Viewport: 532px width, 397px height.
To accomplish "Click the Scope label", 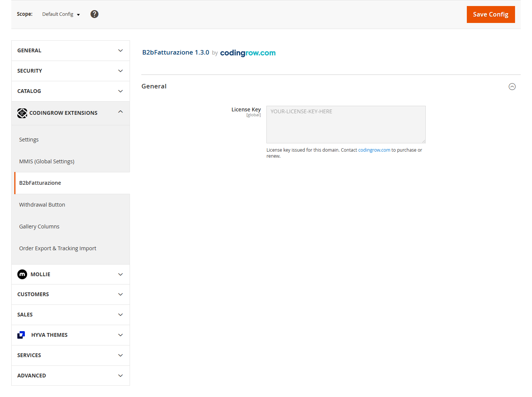I will coord(24,14).
